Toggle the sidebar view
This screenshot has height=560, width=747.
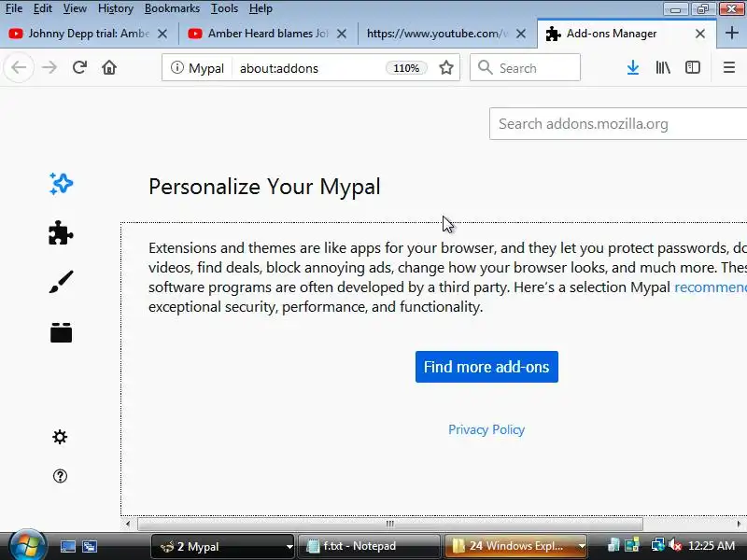tap(693, 67)
